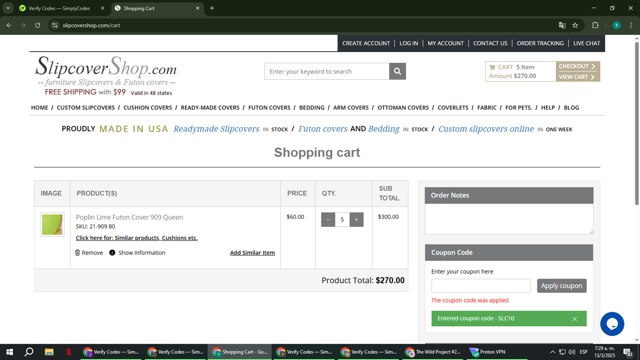Open BEDDING menu
The width and height of the screenshot is (640, 360).
coord(312,108)
